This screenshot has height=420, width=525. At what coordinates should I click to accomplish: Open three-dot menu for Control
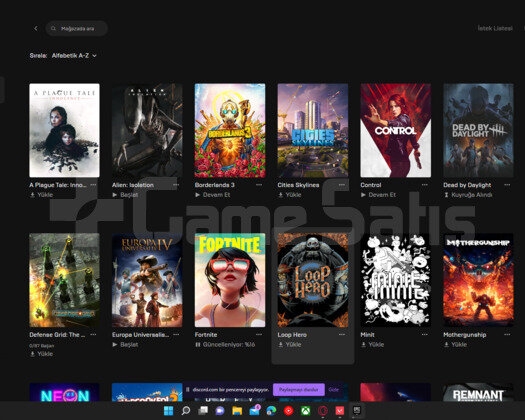point(425,185)
